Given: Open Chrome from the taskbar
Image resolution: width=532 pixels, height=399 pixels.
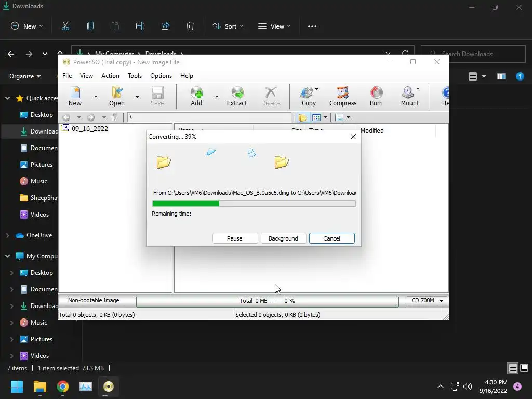Looking at the screenshot, I should [x=63, y=387].
